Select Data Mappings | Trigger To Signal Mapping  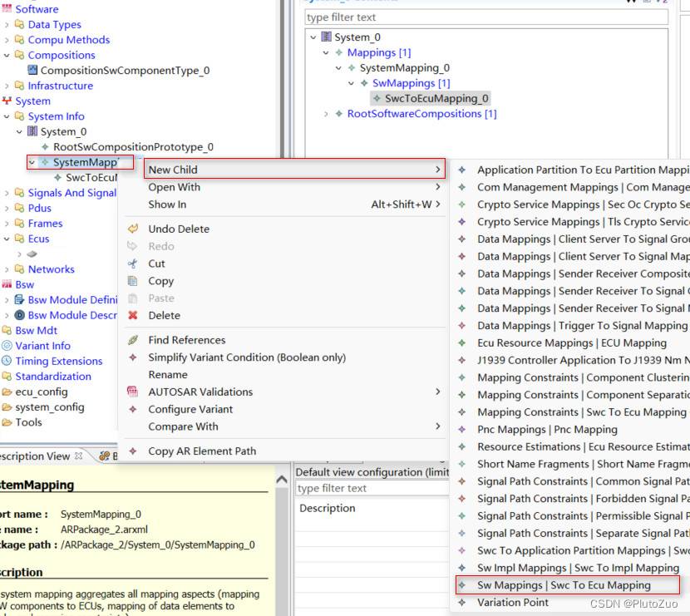pyautogui.click(x=582, y=326)
